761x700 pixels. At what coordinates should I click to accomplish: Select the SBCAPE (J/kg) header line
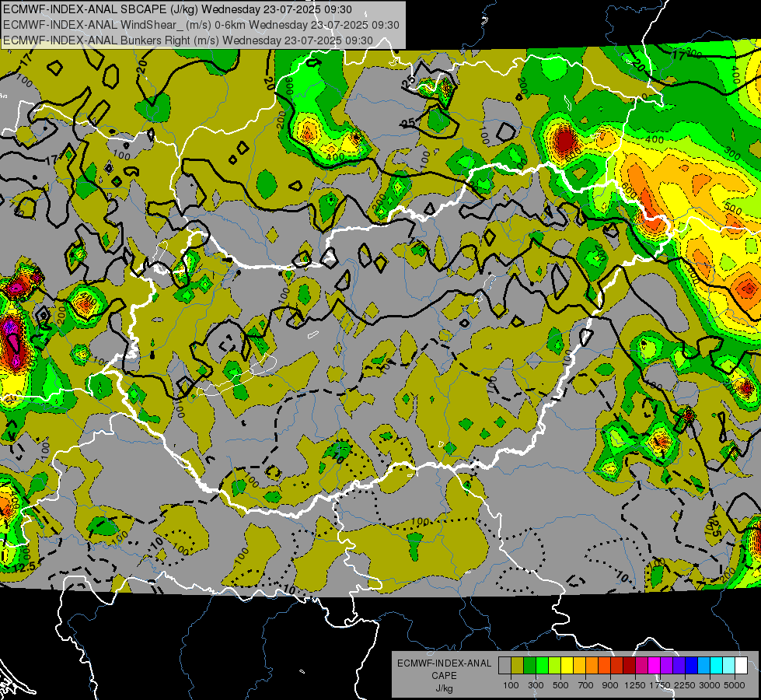coord(178,9)
